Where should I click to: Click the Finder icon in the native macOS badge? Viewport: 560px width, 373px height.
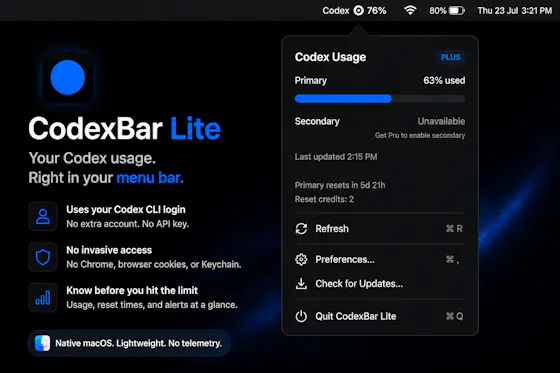click(x=42, y=343)
